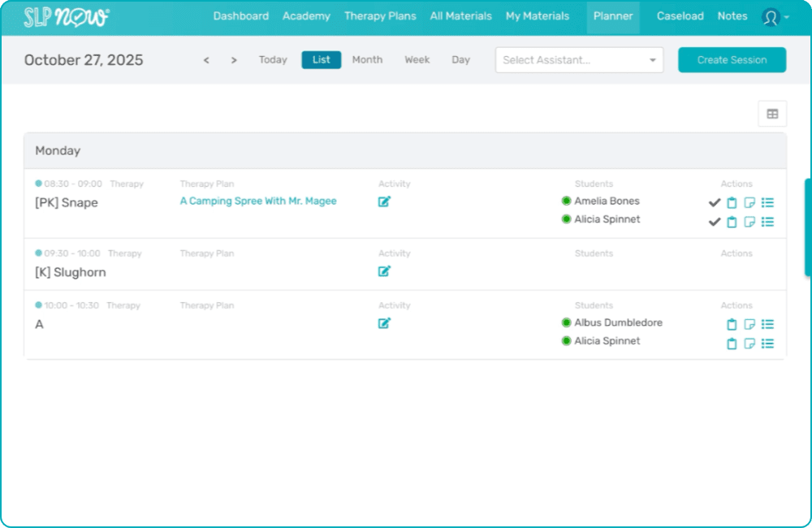Open note icon for Alicia Spinnet in Snape session
The image size is (812, 528).
pyautogui.click(x=749, y=222)
